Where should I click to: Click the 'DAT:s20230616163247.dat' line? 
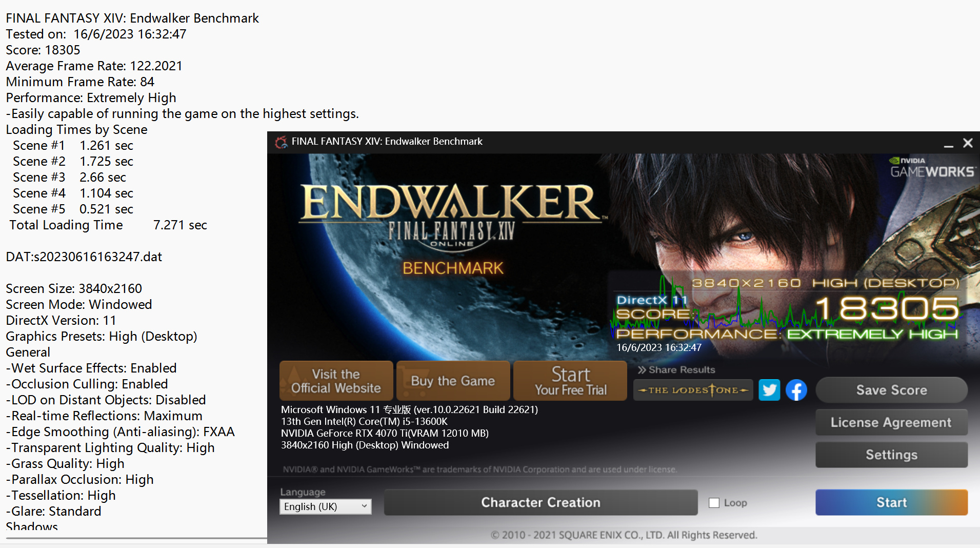[84, 257]
